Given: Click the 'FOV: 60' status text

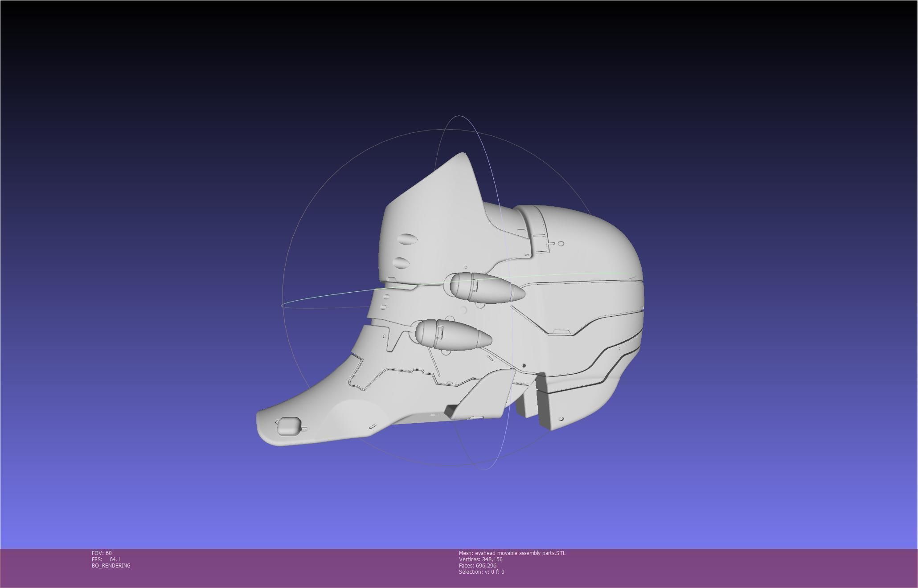Looking at the screenshot, I should 102,553.
